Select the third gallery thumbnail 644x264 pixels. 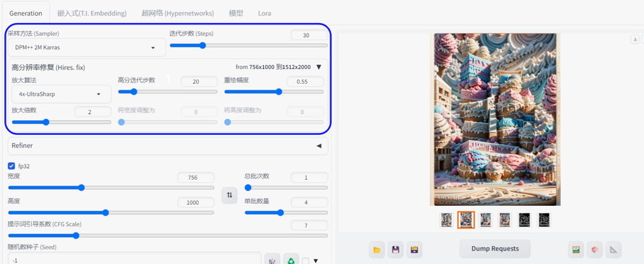tap(486, 220)
